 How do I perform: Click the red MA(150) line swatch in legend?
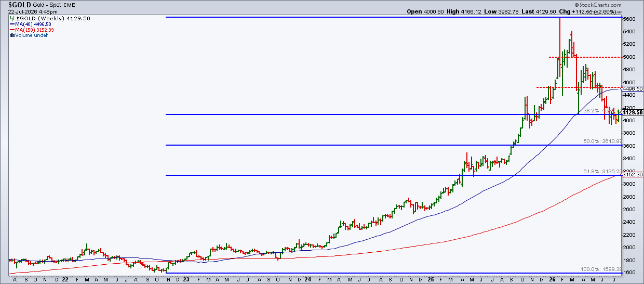pos(12,30)
